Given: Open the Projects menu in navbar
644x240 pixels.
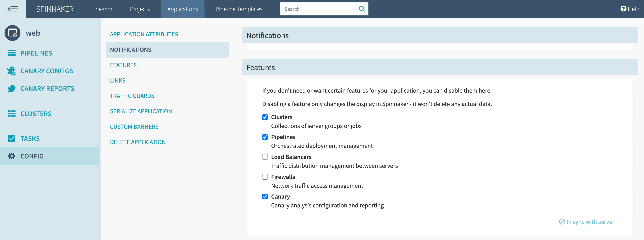Looking at the screenshot, I should click(140, 9).
